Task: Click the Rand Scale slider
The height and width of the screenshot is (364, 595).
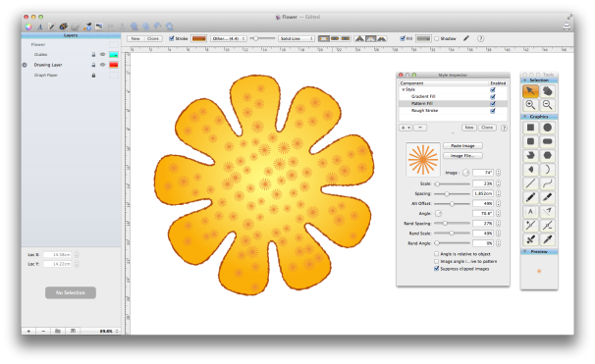Action: click(x=452, y=234)
